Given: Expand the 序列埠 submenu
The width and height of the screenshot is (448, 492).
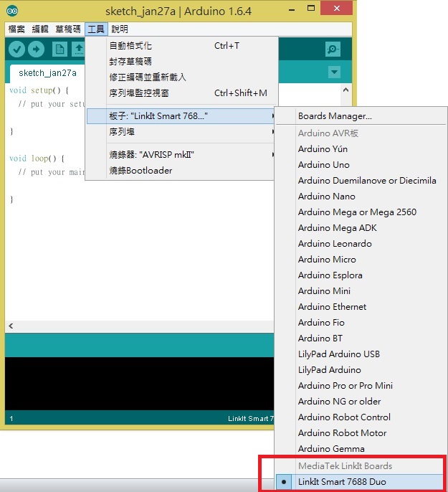Looking at the screenshot, I should tap(181, 132).
